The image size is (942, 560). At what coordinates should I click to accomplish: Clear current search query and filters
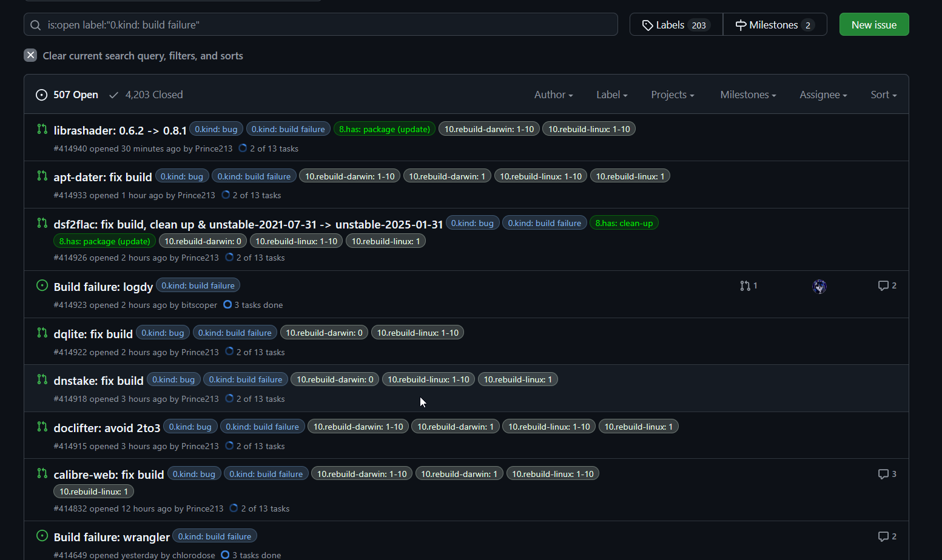tap(133, 56)
